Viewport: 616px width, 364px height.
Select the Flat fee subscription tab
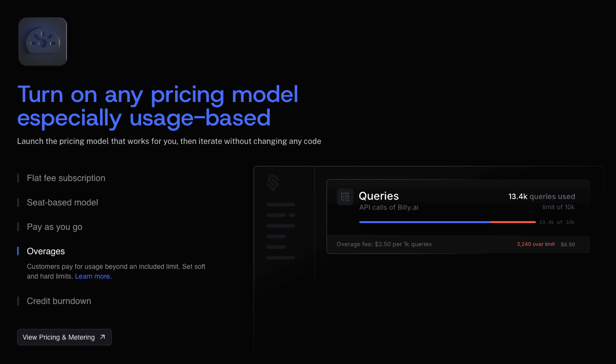[x=66, y=178]
